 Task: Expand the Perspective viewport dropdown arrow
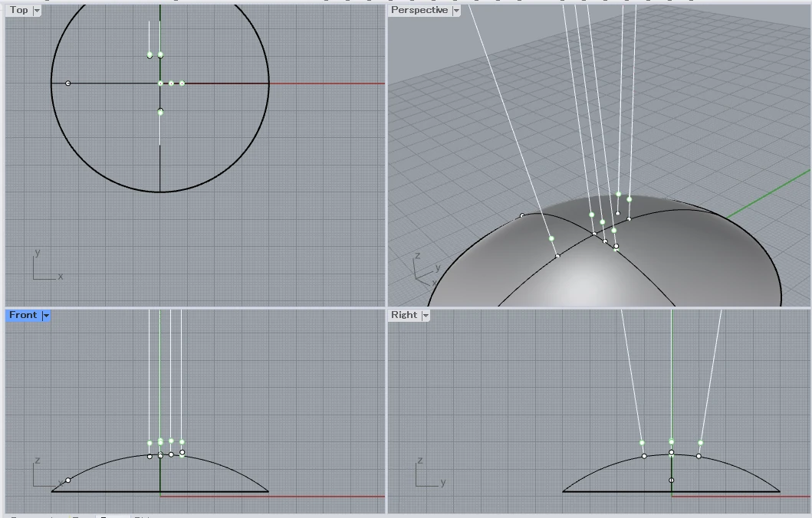(x=456, y=11)
